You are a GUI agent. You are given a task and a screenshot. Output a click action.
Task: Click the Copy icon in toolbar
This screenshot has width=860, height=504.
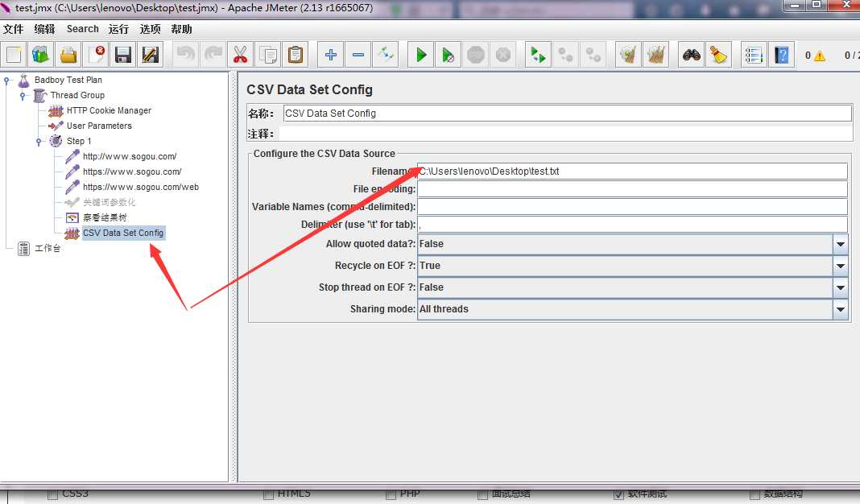click(267, 55)
